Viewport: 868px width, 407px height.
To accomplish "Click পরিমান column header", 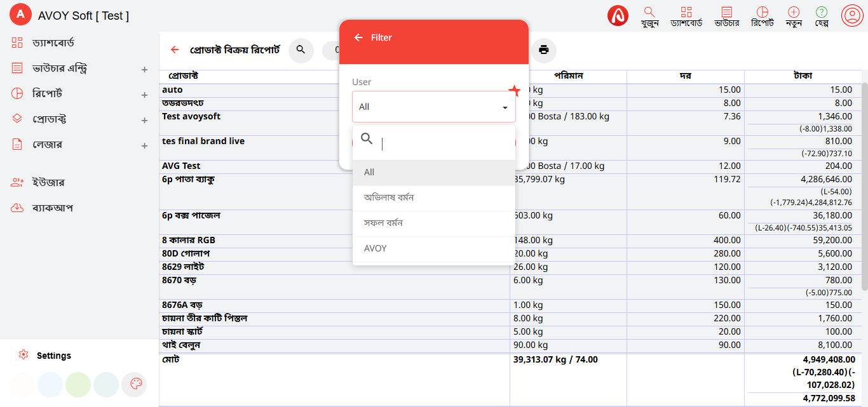I will (568, 76).
